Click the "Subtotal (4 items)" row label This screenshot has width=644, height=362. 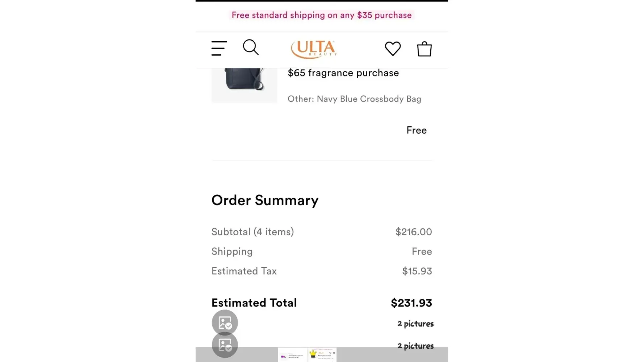(x=252, y=232)
